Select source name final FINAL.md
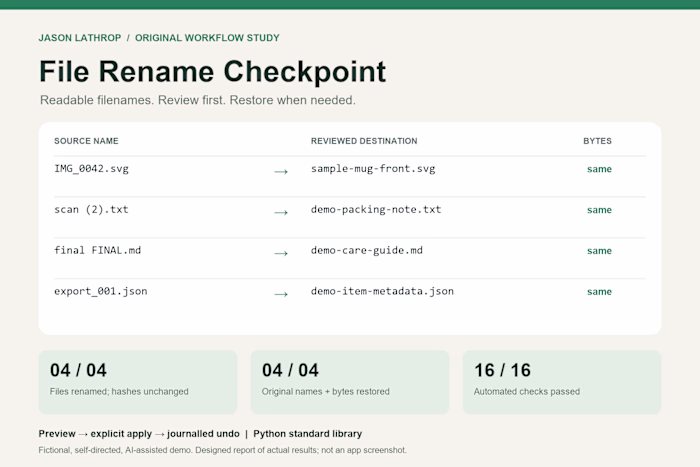700x467 pixels. pyautogui.click(x=97, y=250)
